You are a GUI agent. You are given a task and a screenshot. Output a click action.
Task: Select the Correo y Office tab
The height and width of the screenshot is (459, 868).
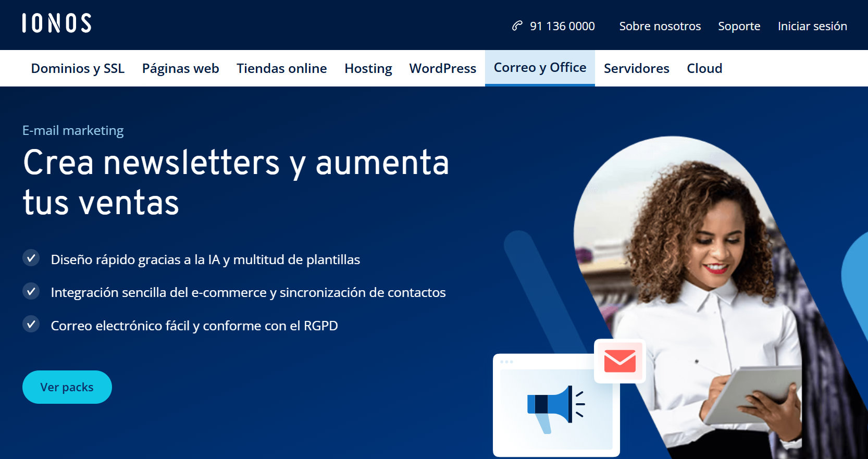coord(540,68)
